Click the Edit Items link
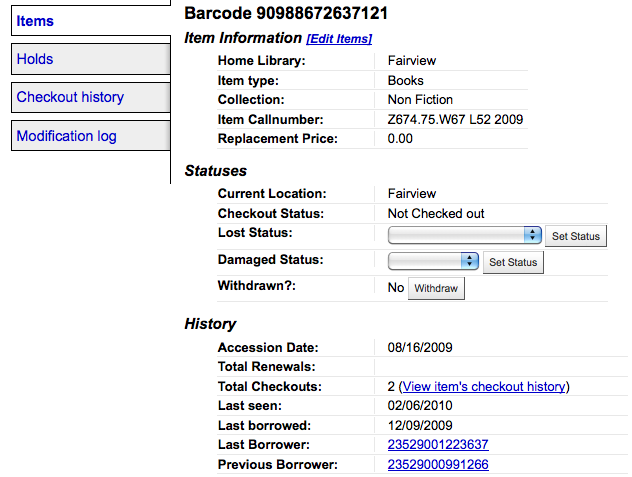 point(339,39)
